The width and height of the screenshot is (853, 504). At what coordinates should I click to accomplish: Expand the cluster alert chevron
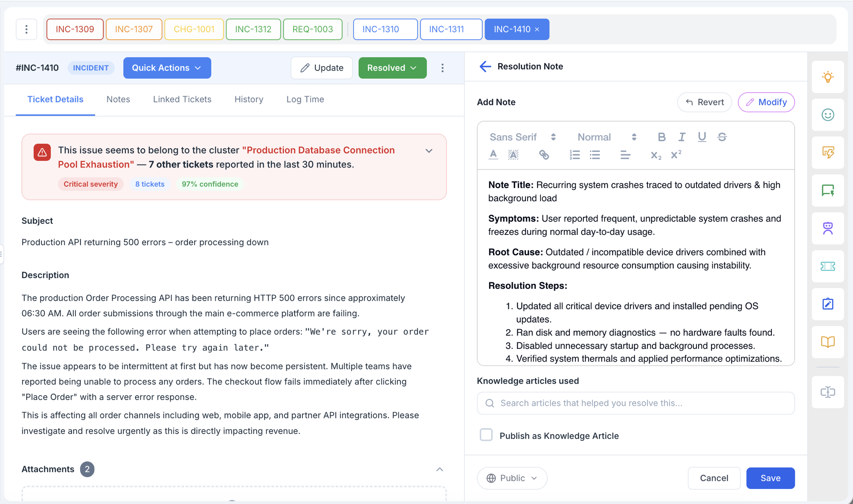429,151
